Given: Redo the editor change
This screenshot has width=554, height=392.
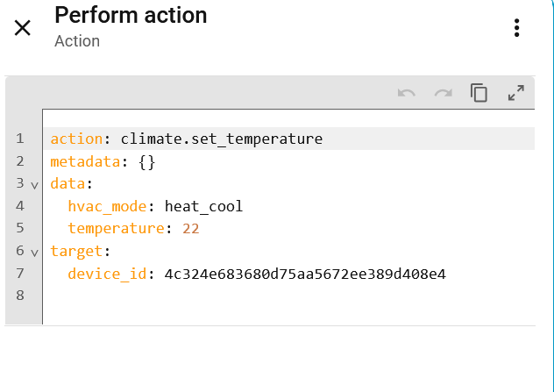Looking at the screenshot, I should (444, 93).
